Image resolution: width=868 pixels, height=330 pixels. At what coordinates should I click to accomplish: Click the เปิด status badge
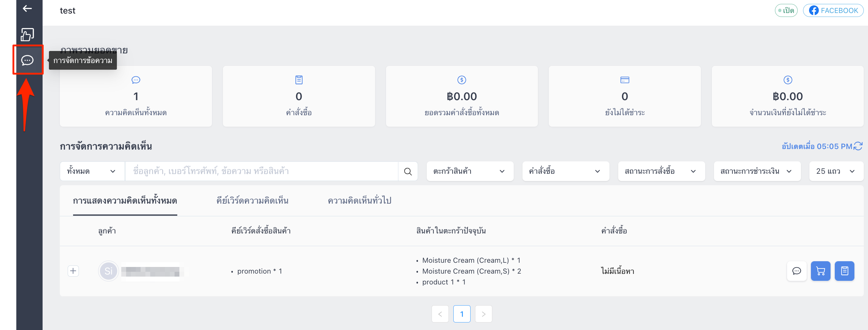click(786, 11)
